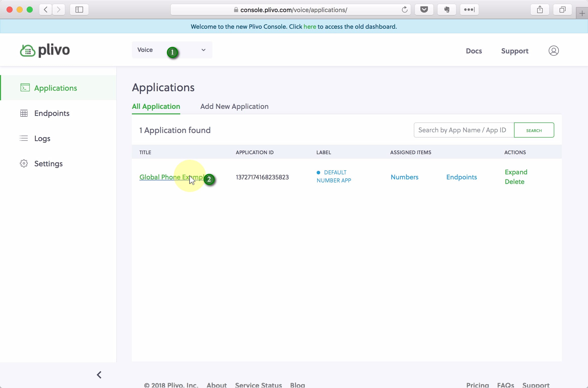
Task: Expand the Global Phone Example application
Action: click(x=515, y=172)
